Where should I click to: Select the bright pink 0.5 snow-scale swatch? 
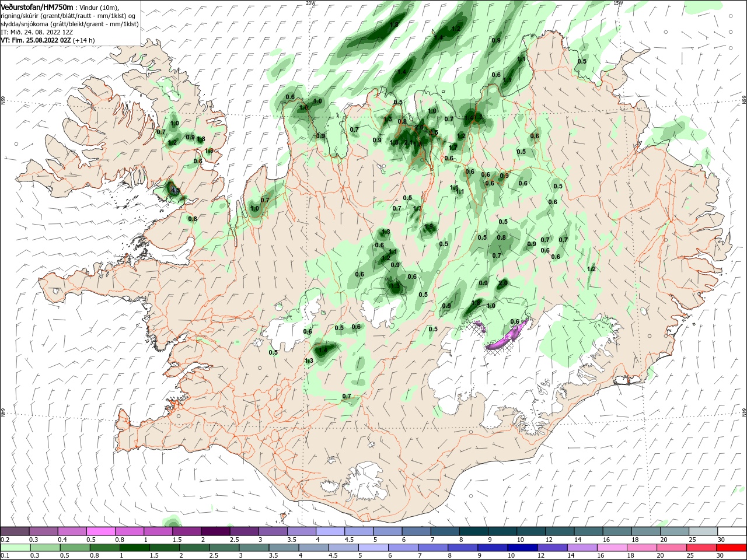click(x=100, y=531)
